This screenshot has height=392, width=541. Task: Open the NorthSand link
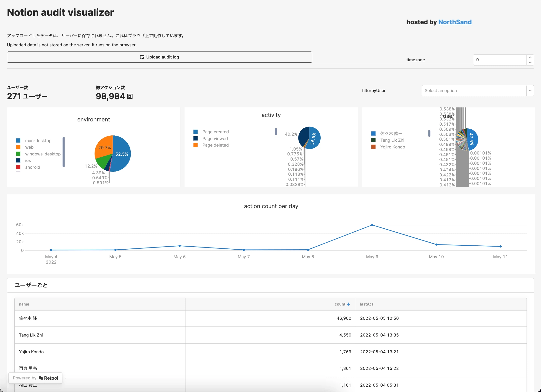click(x=455, y=22)
